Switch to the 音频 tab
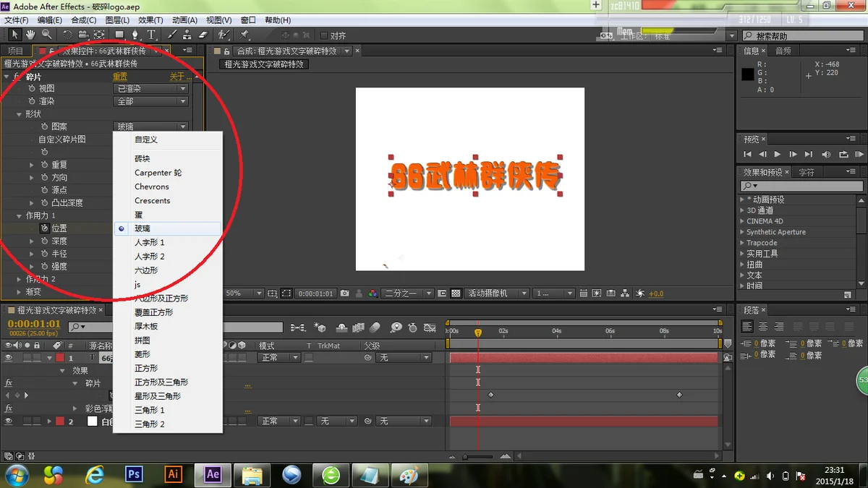868x488 pixels. pos(783,51)
